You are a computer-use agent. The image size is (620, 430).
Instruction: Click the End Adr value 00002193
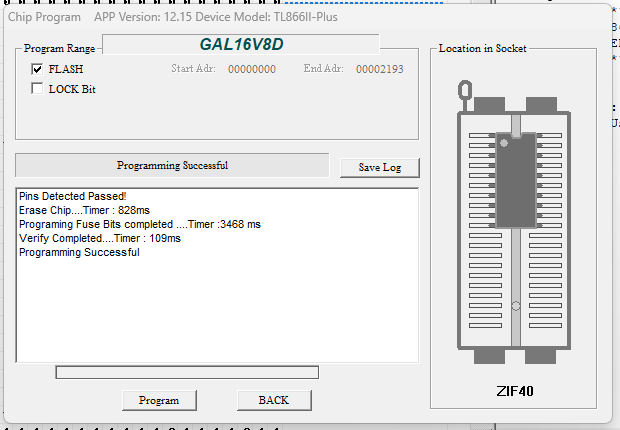click(x=380, y=69)
